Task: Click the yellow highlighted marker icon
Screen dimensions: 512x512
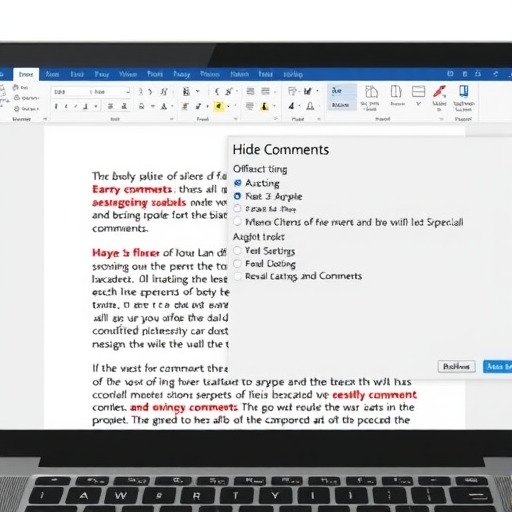Action: (x=219, y=106)
